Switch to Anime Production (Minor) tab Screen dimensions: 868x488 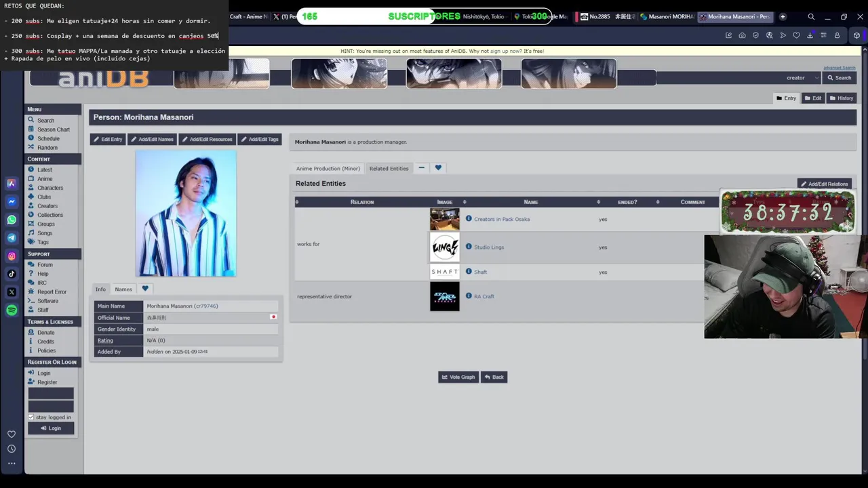[328, 168]
